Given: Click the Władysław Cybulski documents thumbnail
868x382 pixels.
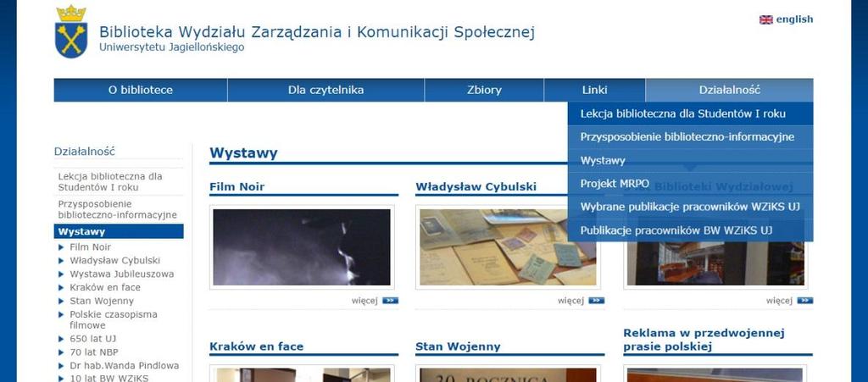Looking at the screenshot, I should [x=509, y=247].
